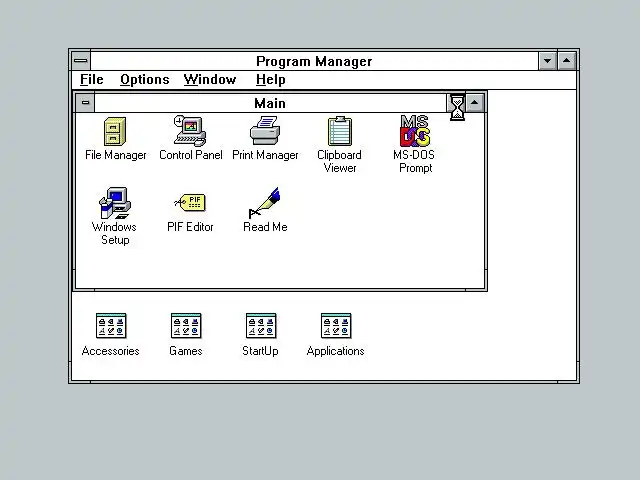This screenshot has width=640, height=480.
Task: Click the Control Panel label text
Action: 191,155
